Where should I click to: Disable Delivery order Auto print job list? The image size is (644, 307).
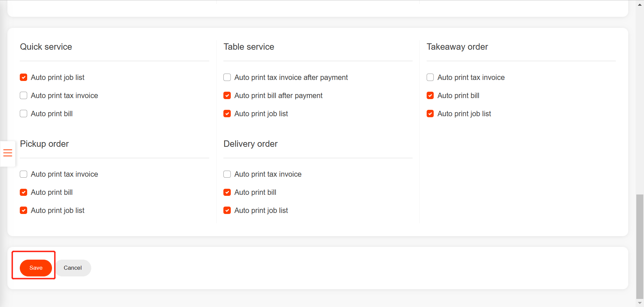point(227,210)
